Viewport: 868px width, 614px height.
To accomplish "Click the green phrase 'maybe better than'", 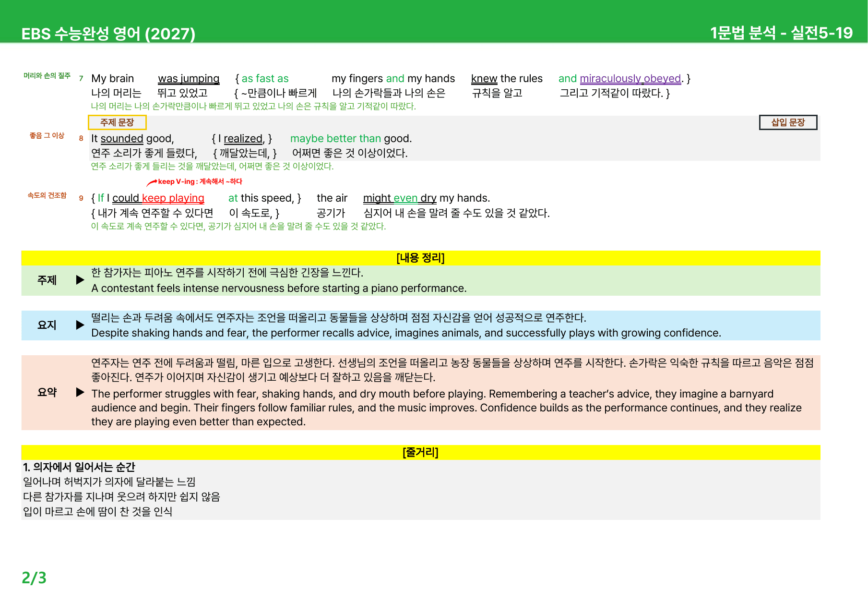I will click(x=335, y=139).
